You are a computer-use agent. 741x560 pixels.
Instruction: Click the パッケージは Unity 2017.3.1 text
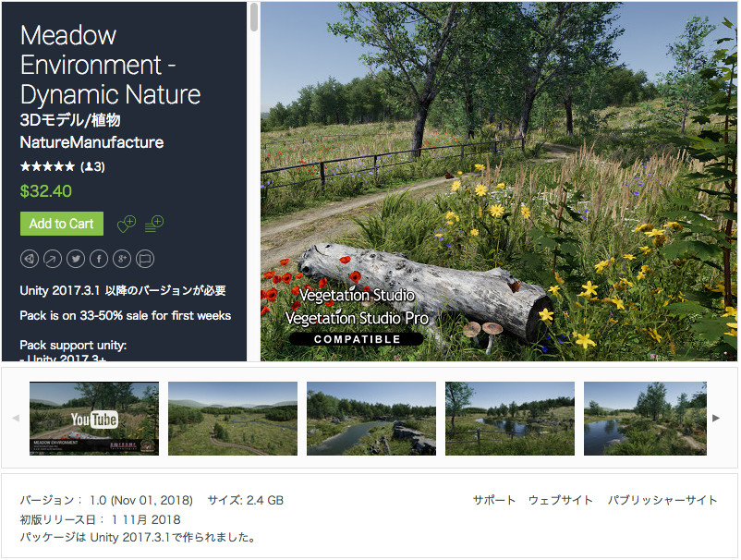point(138,537)
